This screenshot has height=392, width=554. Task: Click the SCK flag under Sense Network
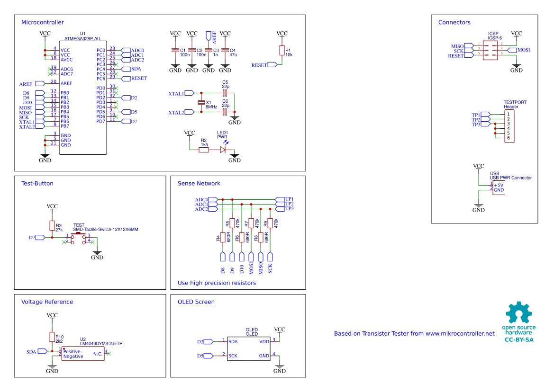270,257
